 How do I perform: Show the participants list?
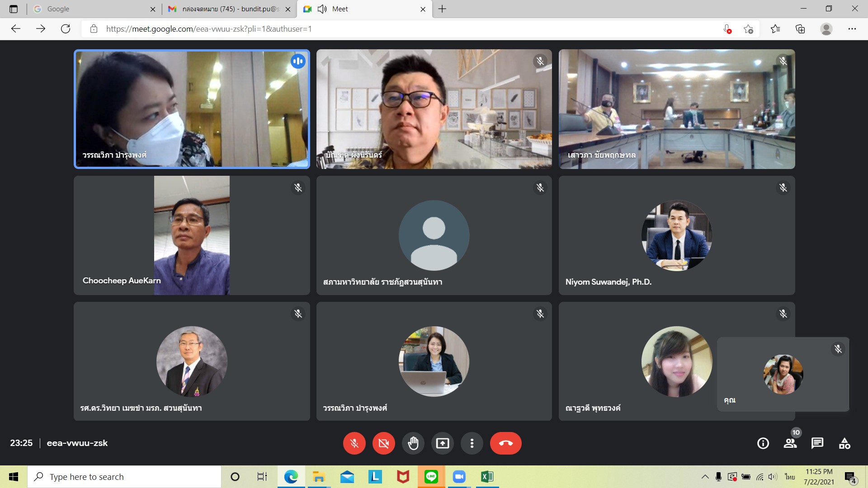(790, 443)
